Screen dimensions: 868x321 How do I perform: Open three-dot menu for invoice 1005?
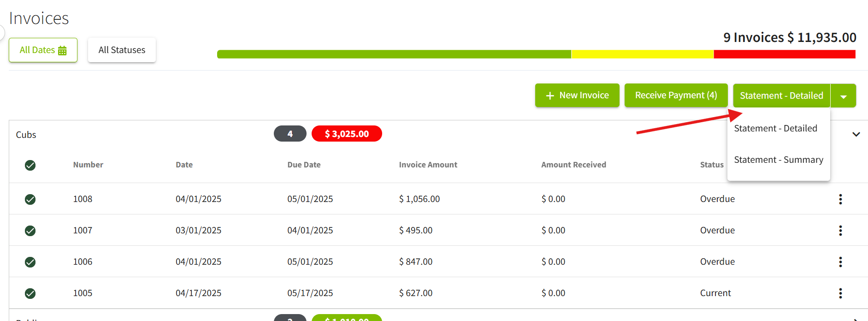click(840, 293)
